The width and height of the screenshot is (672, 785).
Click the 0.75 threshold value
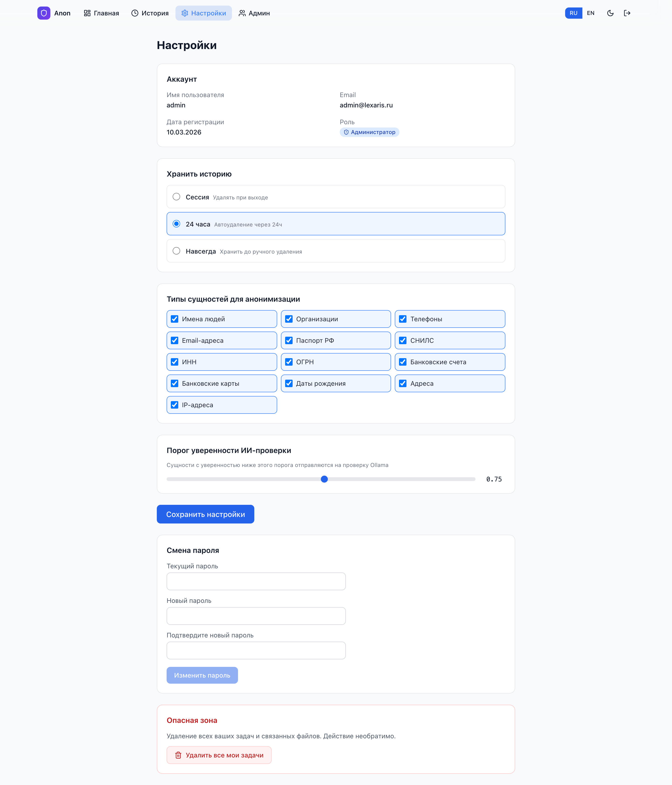point(494,479)
